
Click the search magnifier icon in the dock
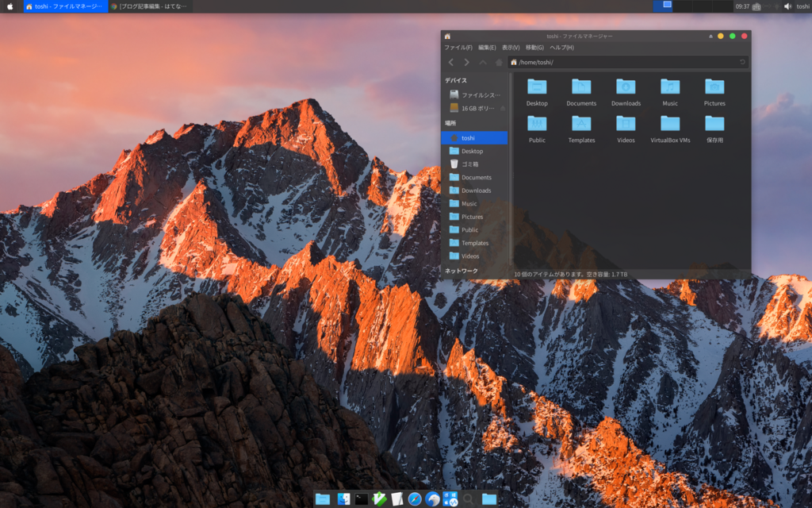coord(467,499)
